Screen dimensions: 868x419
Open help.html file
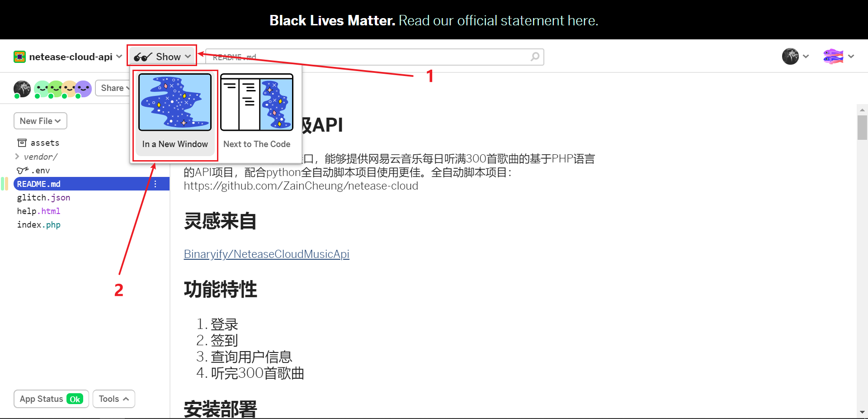coord(38,211)
